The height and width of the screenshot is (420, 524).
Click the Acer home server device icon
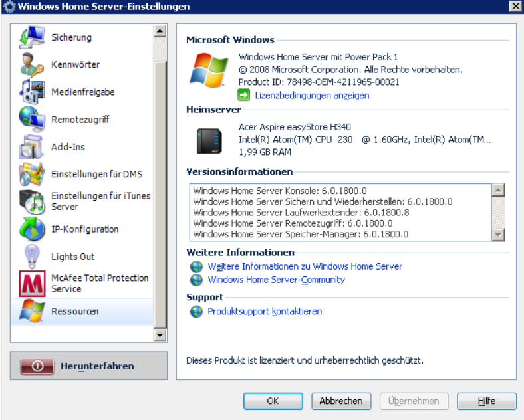(x=209, y=141)
